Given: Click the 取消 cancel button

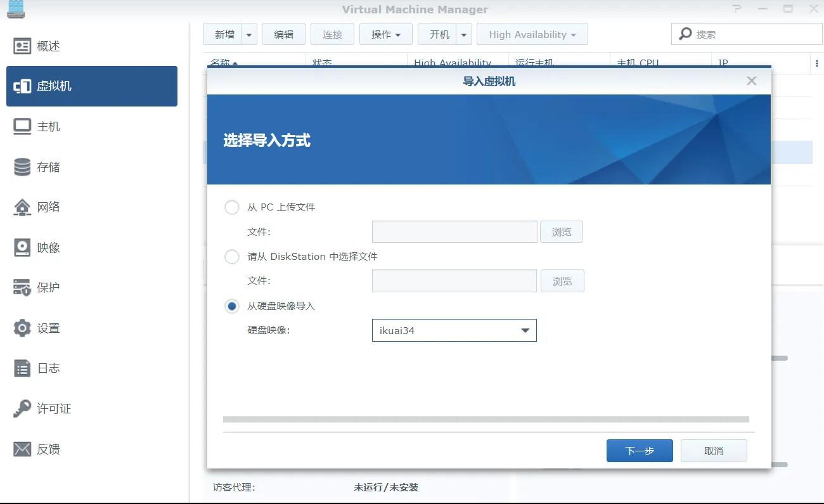Looking at the screenshot, I should (x=714, y=451).
